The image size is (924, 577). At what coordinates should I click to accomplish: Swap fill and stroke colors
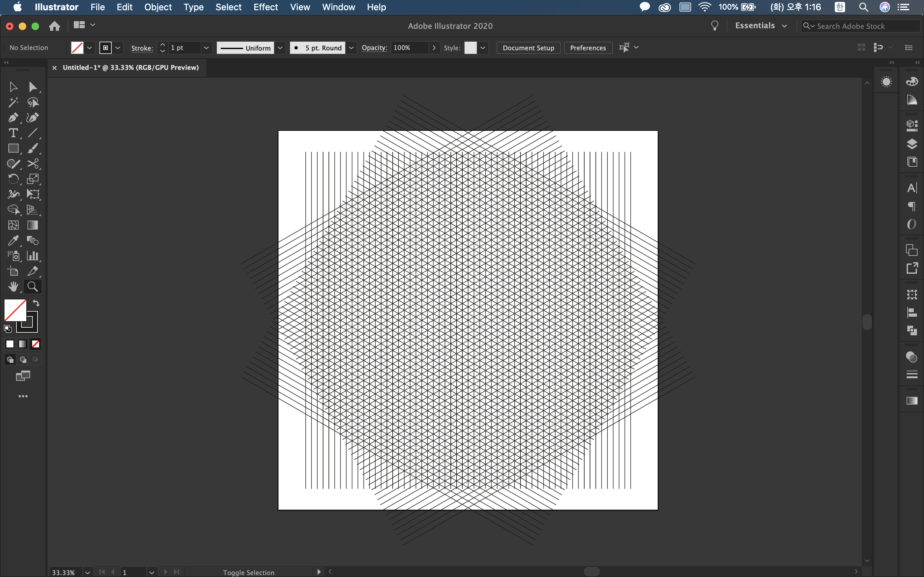point(36,303)
